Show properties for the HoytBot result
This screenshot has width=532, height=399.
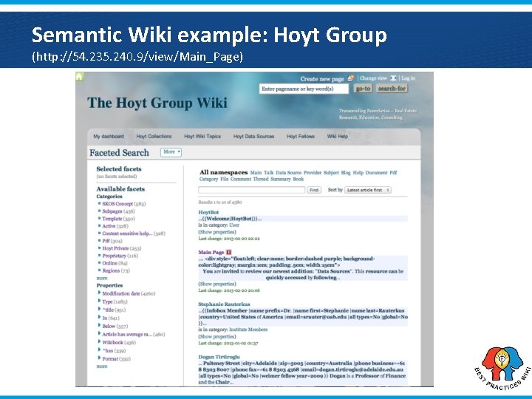pyautogui.click(x=217, y=232)
